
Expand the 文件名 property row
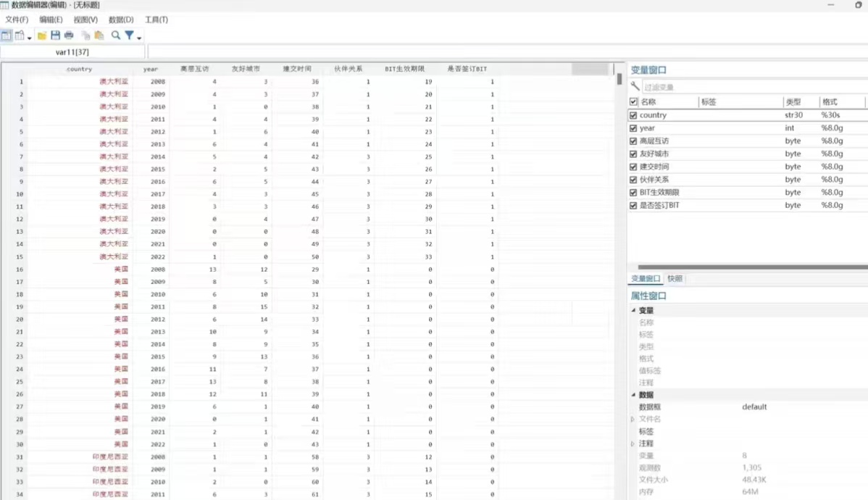coord(633,419)
